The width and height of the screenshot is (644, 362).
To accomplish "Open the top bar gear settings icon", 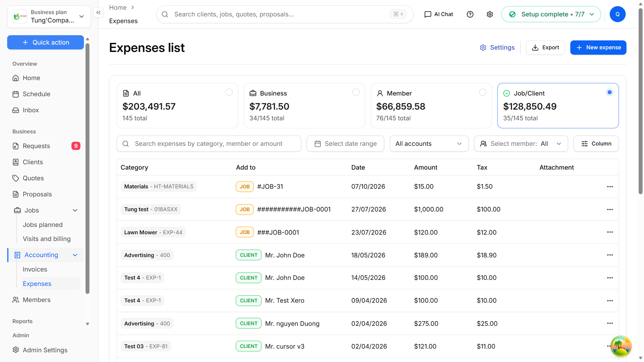I will pos(490,14).
